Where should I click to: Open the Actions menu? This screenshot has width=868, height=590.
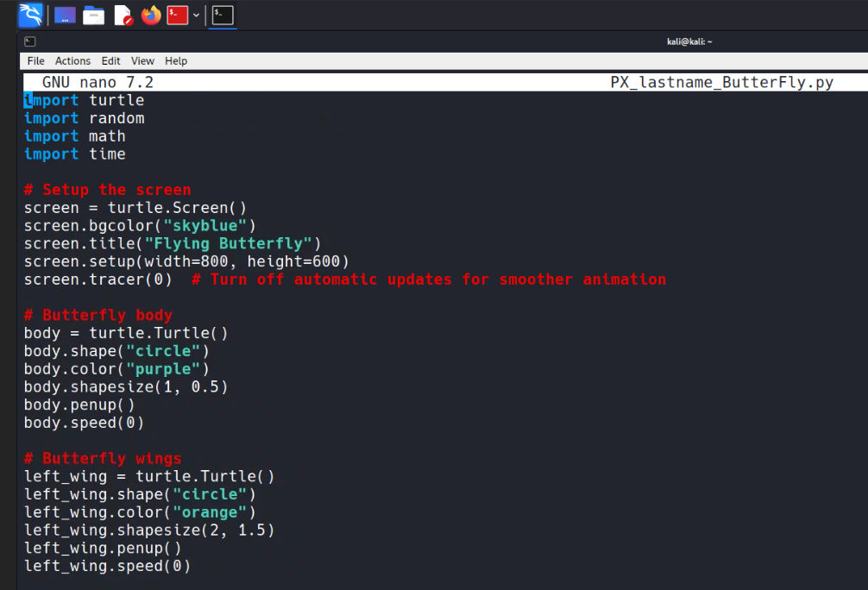coord(72,60)
